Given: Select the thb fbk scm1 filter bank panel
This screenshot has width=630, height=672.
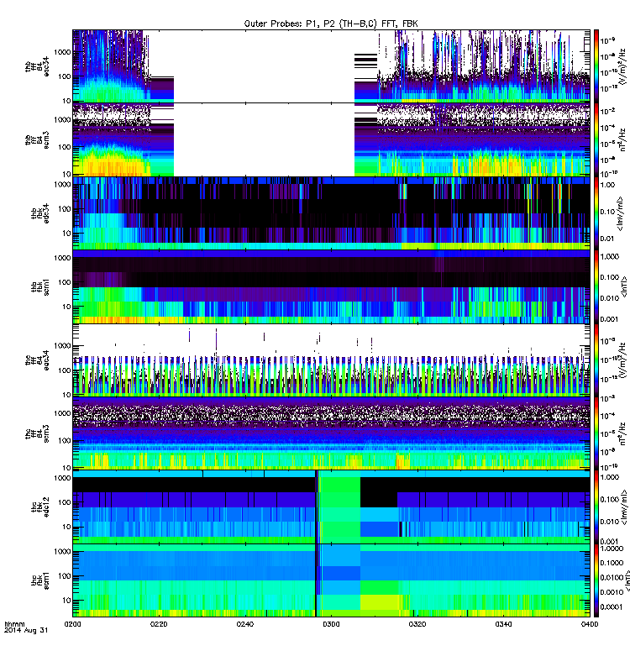Looking at the screenshot, I should point(331,286).
